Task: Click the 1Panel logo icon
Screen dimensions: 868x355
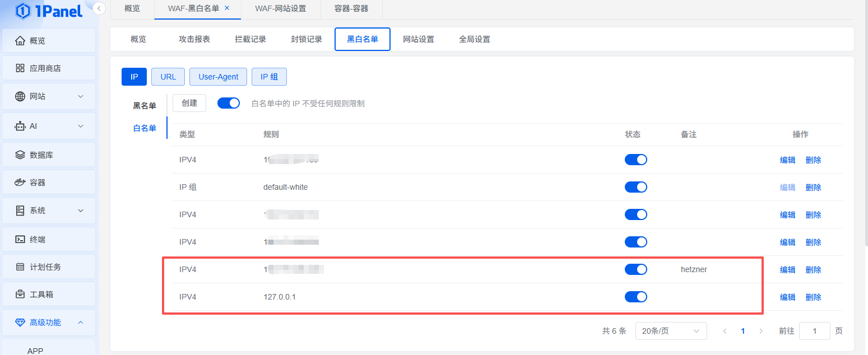Action: point(23,11)
